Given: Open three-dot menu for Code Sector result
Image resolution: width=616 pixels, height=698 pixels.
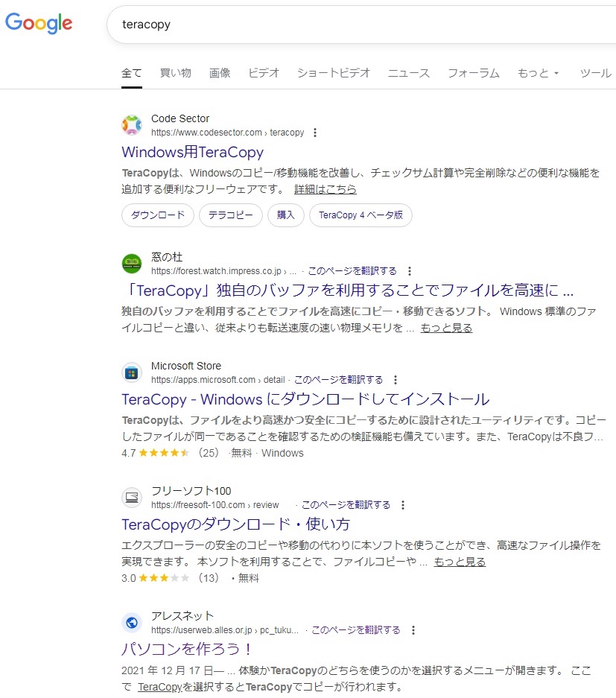Looking at the screenshot, I should point(315,133).
